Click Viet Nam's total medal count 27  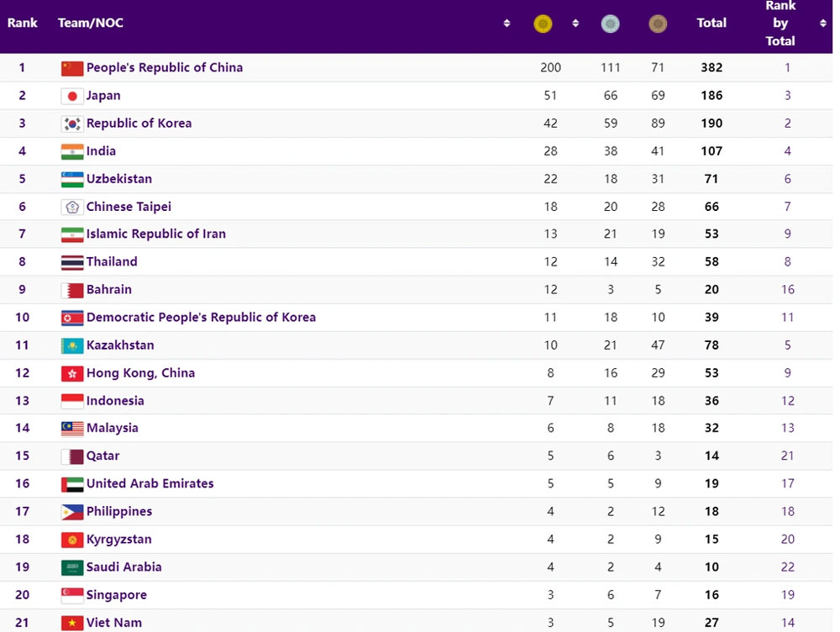coord(711,623)
